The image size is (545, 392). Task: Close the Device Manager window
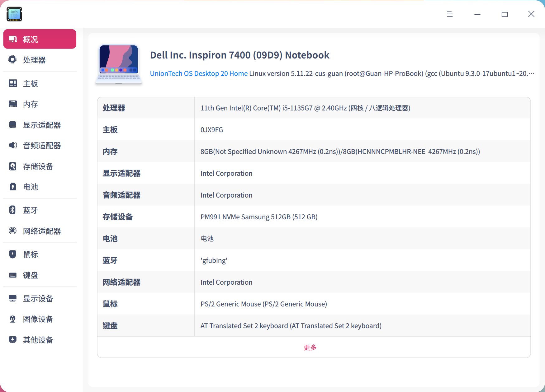(x=531, y=14)
